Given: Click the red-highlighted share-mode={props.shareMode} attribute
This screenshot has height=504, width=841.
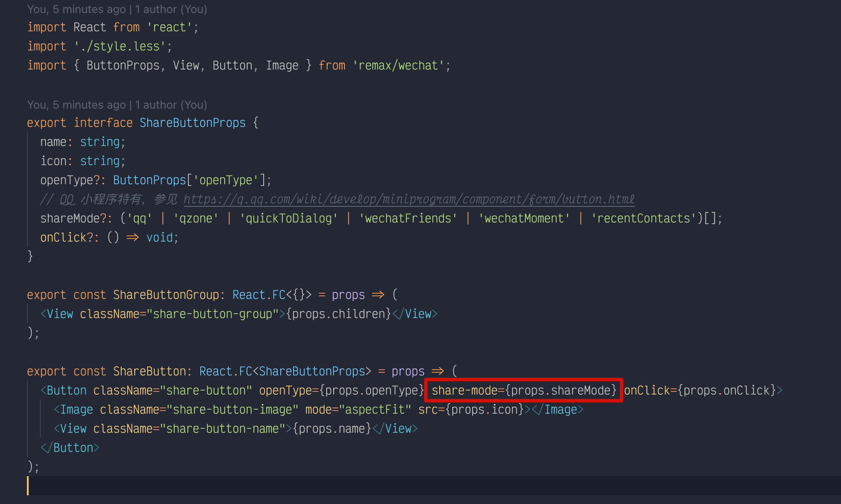Looking at the screenshot, I should click(x=523, y=390).
